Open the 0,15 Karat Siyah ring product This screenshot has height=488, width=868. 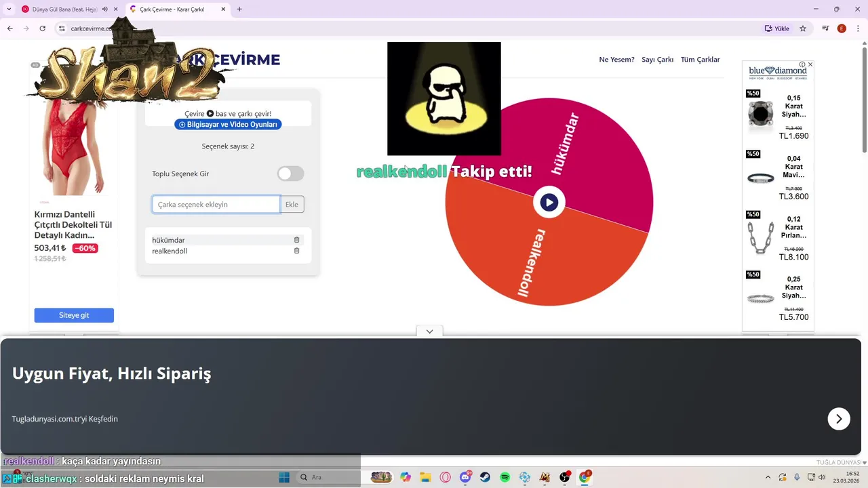(778, 115)
